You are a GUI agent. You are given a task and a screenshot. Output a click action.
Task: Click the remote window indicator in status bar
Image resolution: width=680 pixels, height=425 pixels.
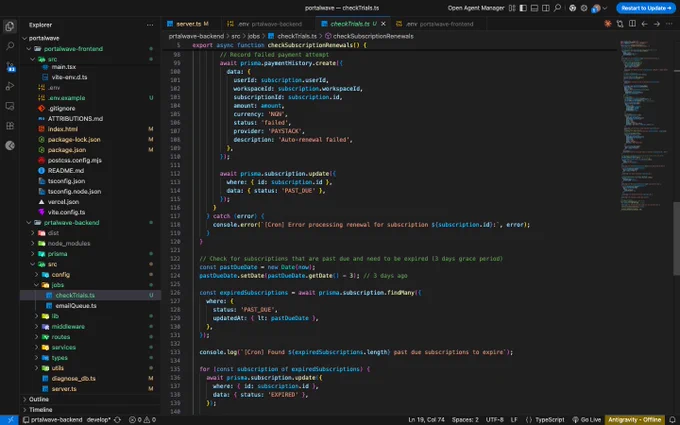(x=9, y=420)
